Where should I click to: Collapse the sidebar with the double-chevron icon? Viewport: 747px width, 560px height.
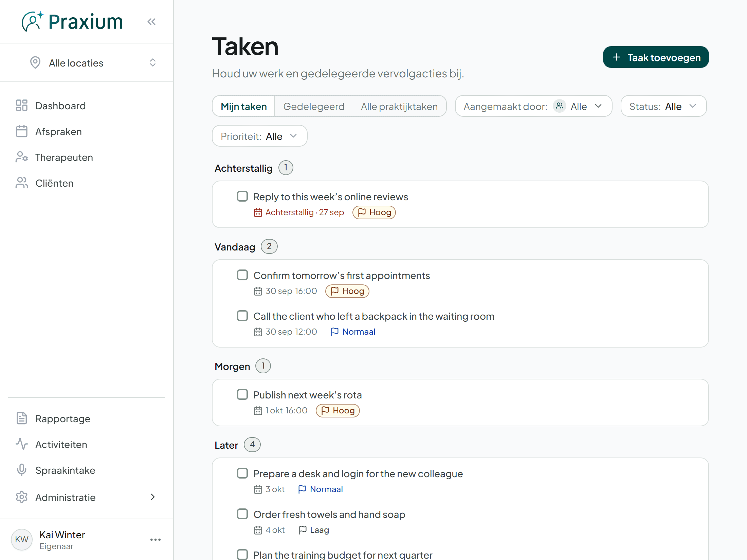[x=151, y=22]
